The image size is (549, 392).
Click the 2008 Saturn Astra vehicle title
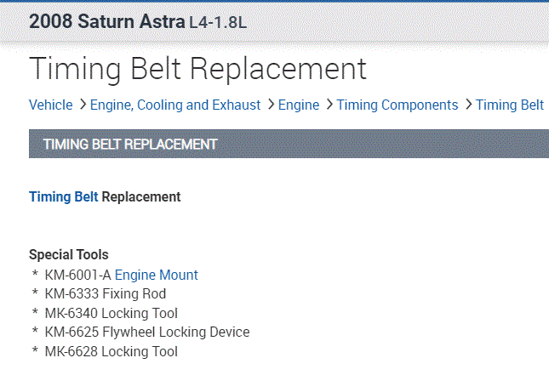[107, 21]
